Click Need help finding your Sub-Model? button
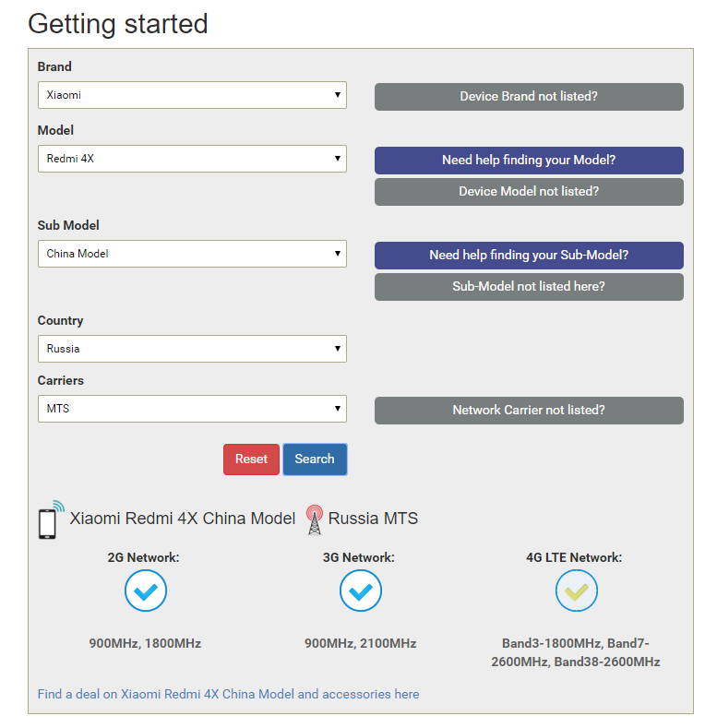The width and height of the screenshot is (705, 728). (x=529, y=256)
